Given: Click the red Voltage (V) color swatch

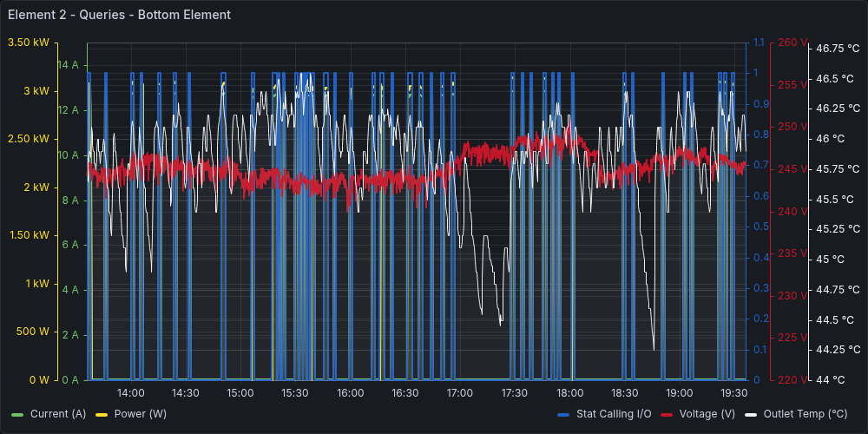Looking at the screenshot, I should pyautogui.click(x=667, y=414).
